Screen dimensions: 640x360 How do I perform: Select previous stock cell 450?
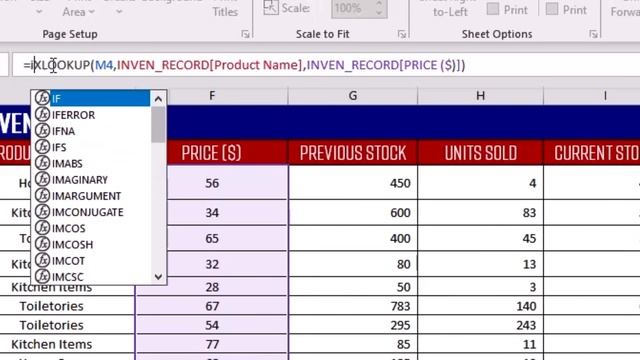(353, 183)
